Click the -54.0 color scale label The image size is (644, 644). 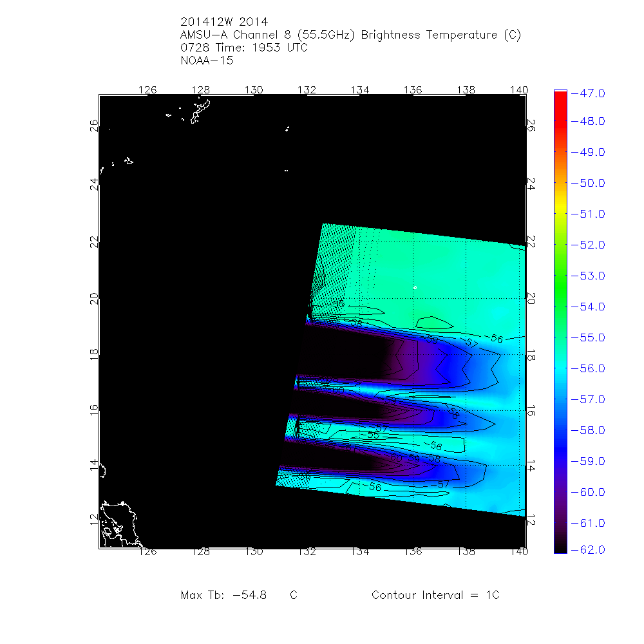point(588,307)
